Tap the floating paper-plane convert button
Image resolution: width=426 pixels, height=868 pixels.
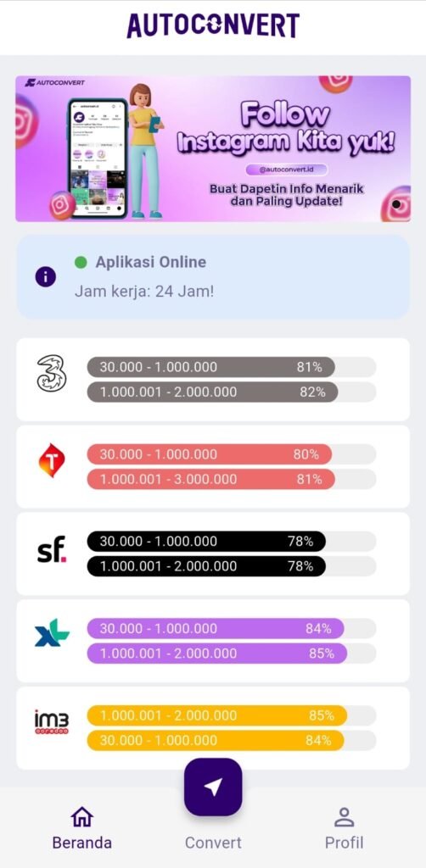(213, 787)
